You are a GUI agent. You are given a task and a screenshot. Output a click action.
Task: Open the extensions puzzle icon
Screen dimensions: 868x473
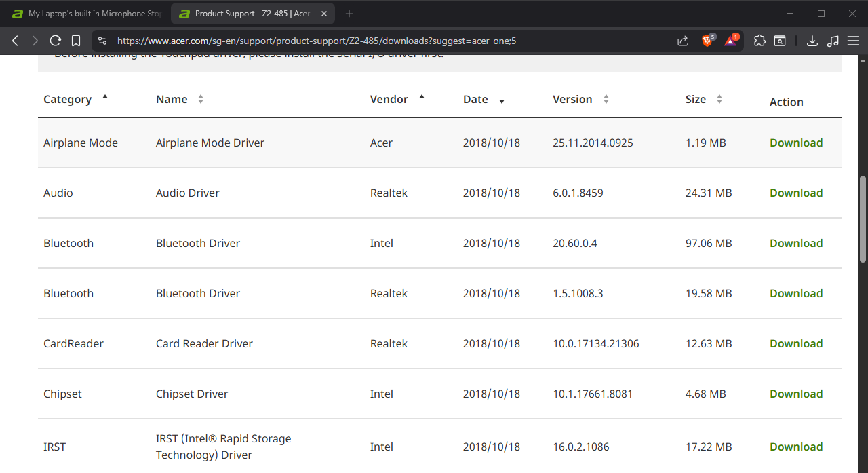pyautogui.click(x=759, y=41)
